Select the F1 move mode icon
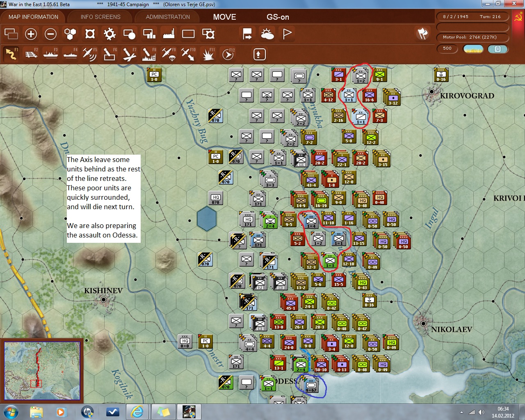525x420 pixels. click(x=11, y=54)
